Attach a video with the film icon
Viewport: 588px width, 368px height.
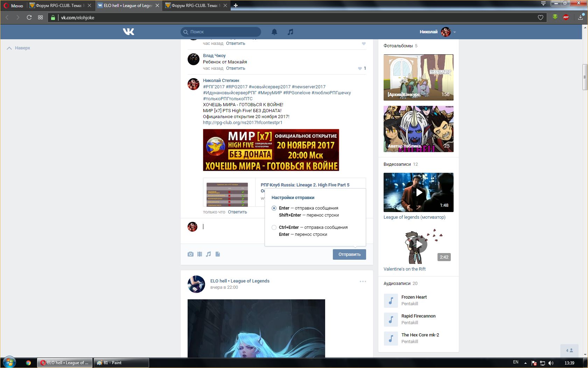(x=199, y=254)
